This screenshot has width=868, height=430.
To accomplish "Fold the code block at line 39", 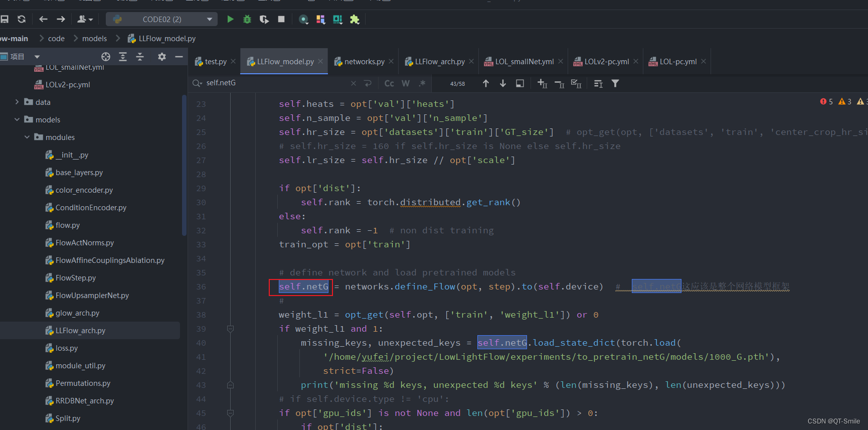I will (x=230, y=329).
